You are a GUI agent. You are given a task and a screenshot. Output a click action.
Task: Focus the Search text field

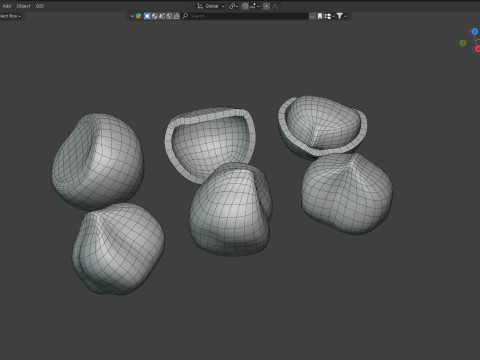tap(245, 16)
